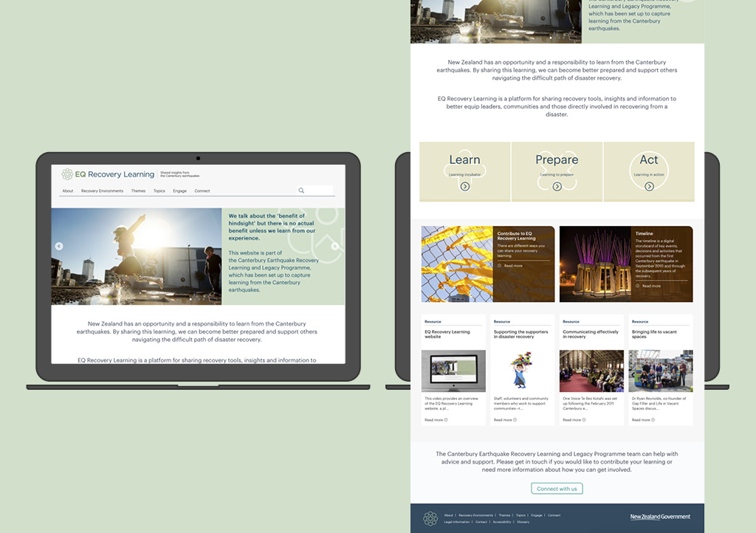Click the jumping child hero photo on laptop
The height and width of the screenshot is (533, 756).
[137, 256]
